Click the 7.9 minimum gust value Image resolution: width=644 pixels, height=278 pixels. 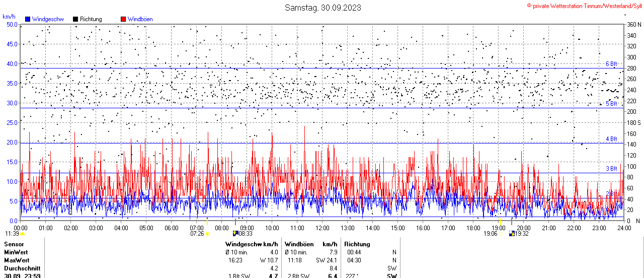coord(333,252)
